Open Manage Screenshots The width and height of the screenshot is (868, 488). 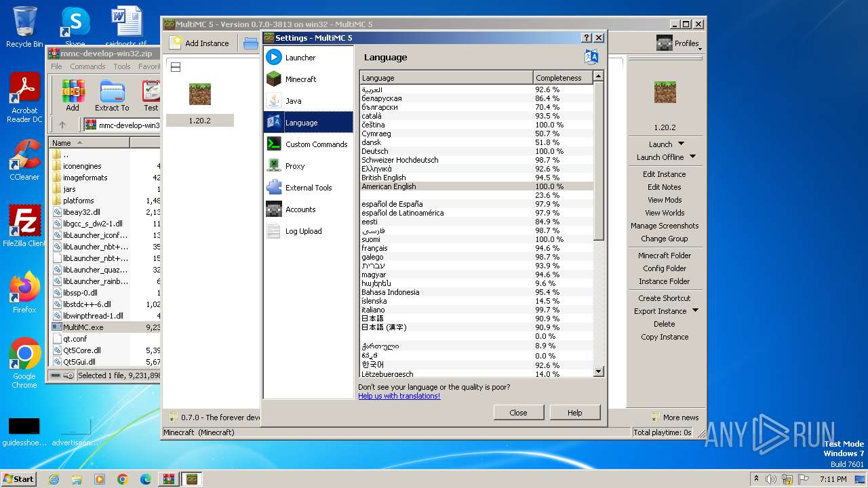click(664, 226)
